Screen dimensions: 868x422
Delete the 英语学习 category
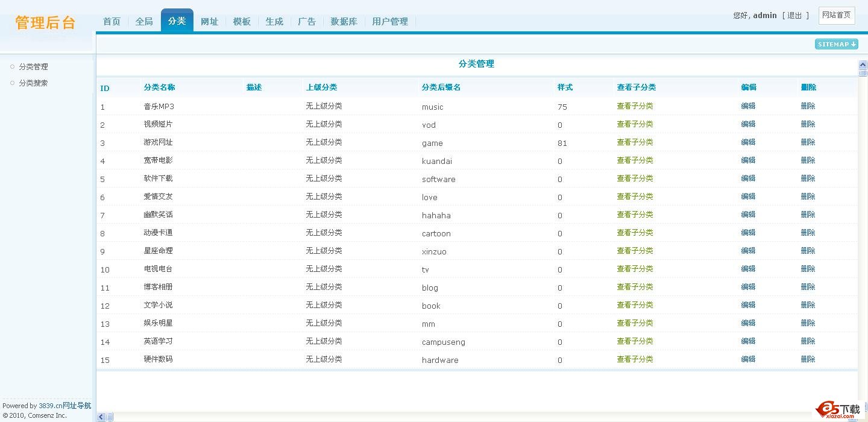pyautogui.click(x=808, y=341)
